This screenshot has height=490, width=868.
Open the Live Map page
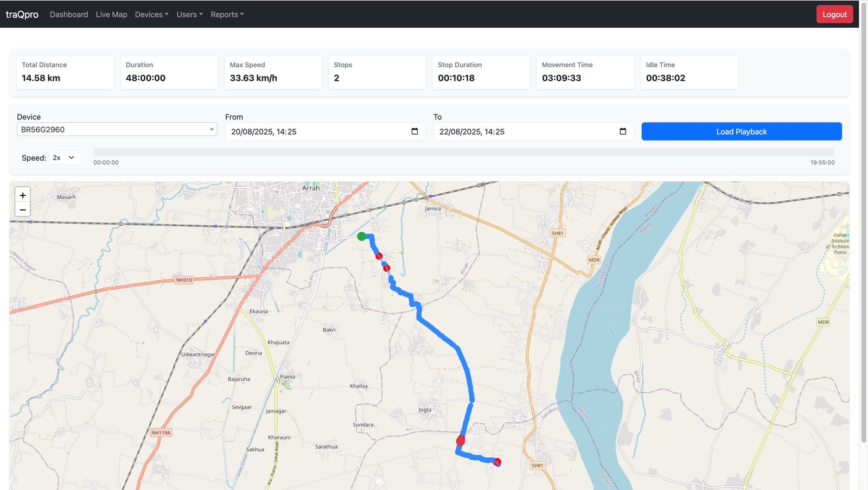click(111, 15)
